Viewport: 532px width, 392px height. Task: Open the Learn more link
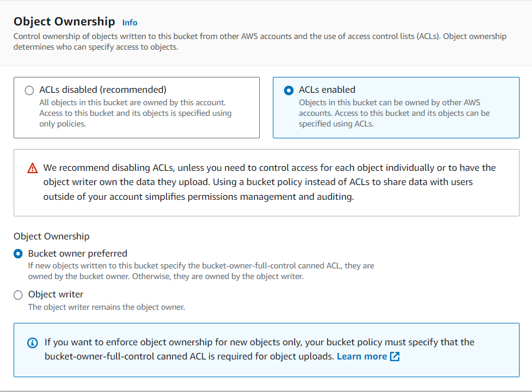click(362, 357)
